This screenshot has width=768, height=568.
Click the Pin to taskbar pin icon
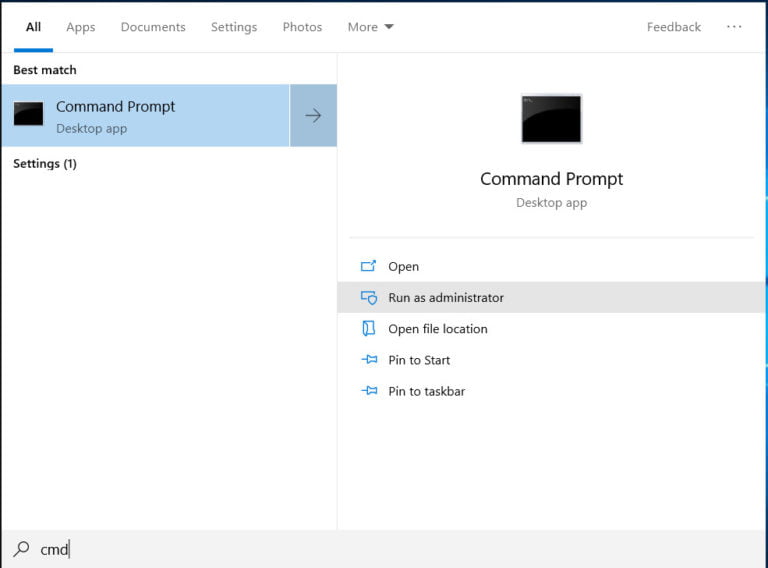click(x=368, y=391)
